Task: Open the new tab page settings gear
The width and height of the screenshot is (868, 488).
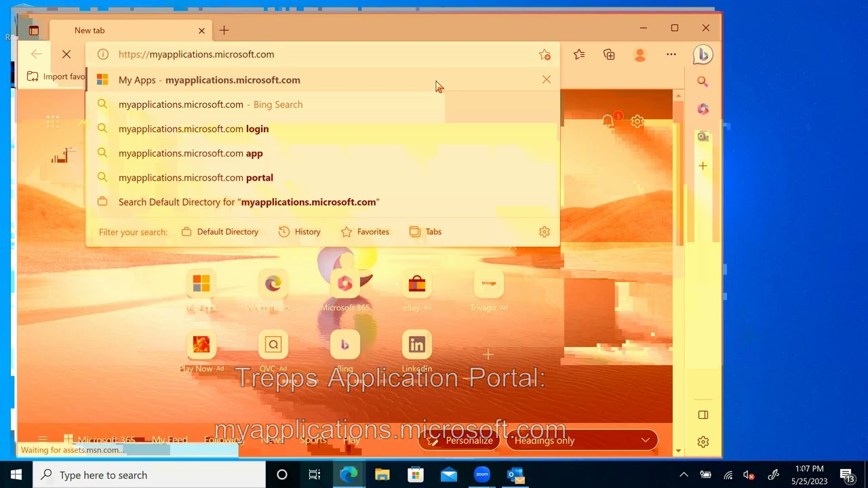Action: pyautogui.click(x=637, y=121)
